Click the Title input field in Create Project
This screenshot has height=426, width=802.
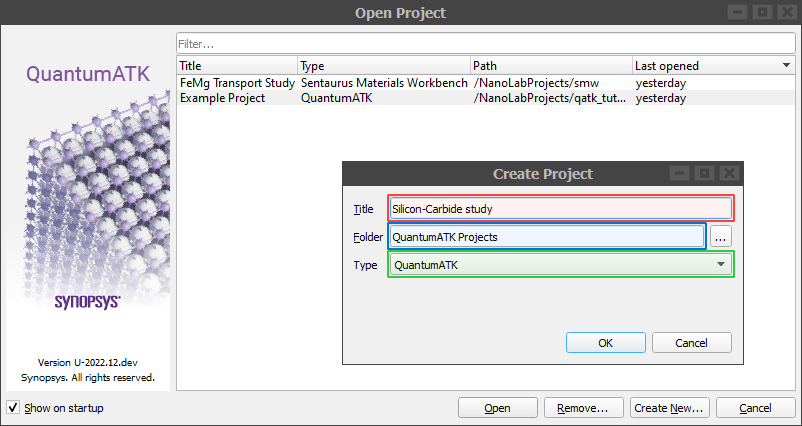(x=561, y=209)
